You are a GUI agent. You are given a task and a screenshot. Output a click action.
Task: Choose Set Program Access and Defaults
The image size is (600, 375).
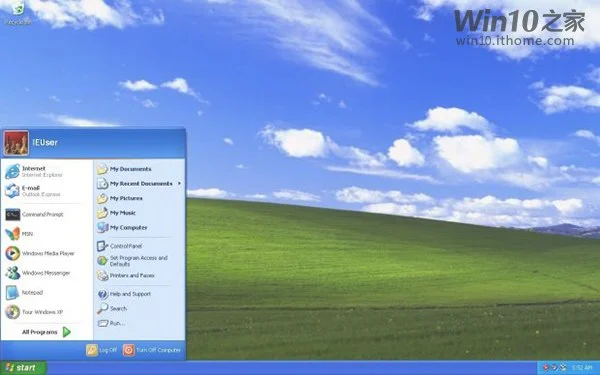[x=139, y=261]
